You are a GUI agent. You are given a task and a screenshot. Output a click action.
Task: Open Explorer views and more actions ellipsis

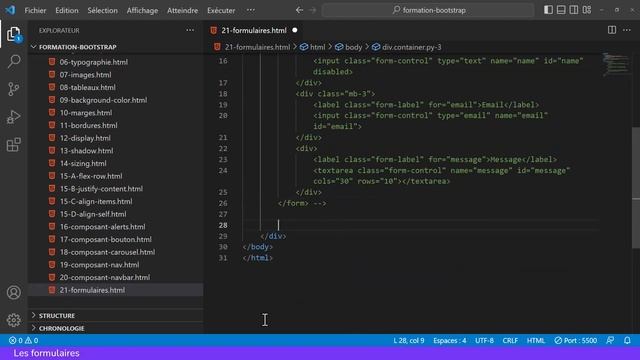click(190, 30)
